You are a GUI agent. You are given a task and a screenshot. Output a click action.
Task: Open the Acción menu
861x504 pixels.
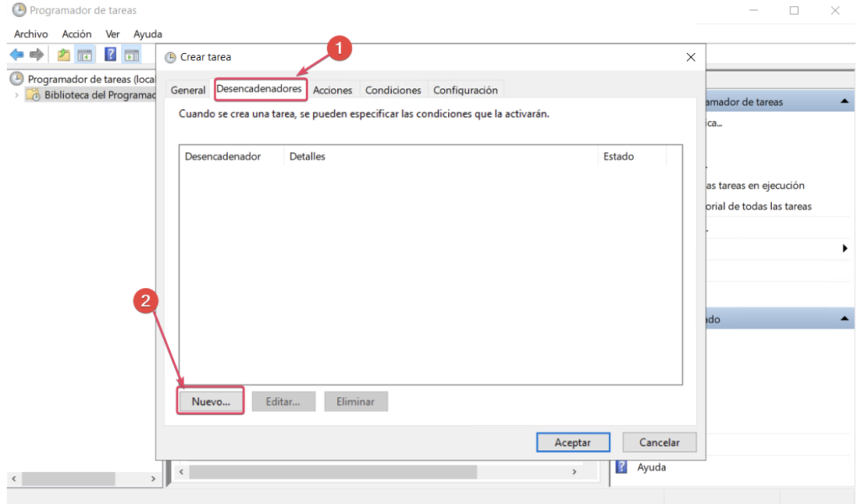[x=77, y=34]
